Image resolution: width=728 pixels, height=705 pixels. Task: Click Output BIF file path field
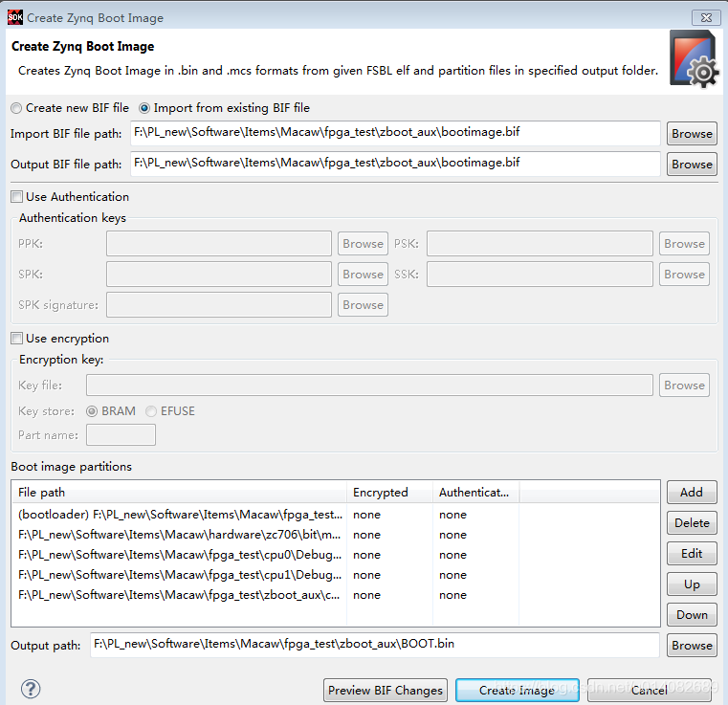(x=395, y=164)
